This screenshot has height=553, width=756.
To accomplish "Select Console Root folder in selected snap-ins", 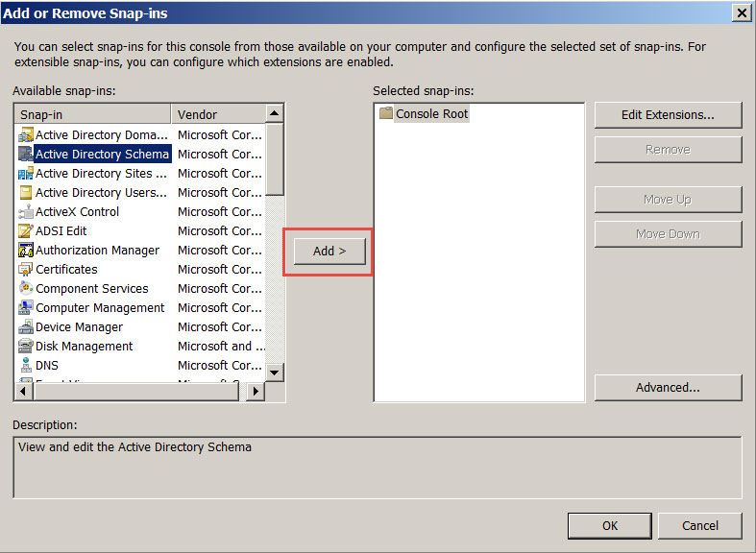I will 424,114.
